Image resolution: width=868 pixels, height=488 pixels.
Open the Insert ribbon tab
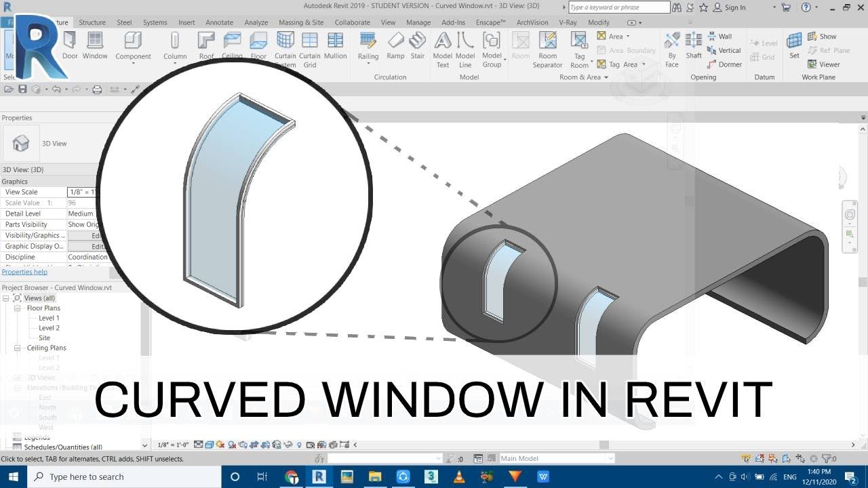click(x=186, y=22)
